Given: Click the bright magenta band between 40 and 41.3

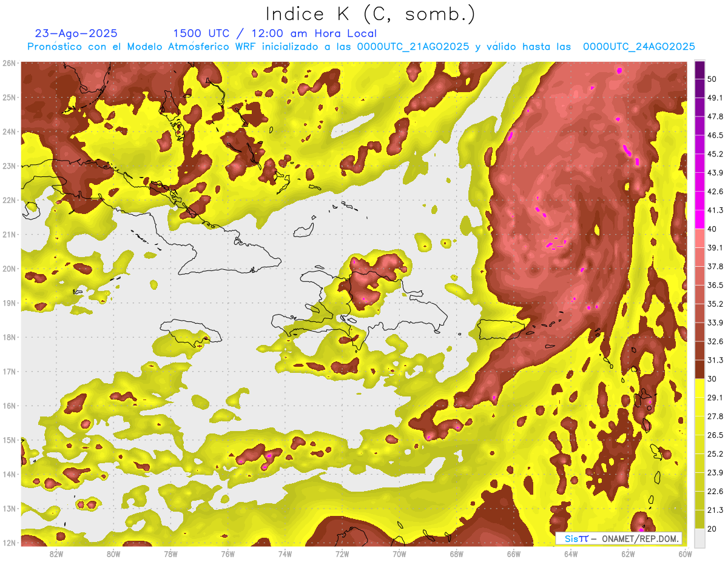Looking at the screenshot, I should [699, 219].
